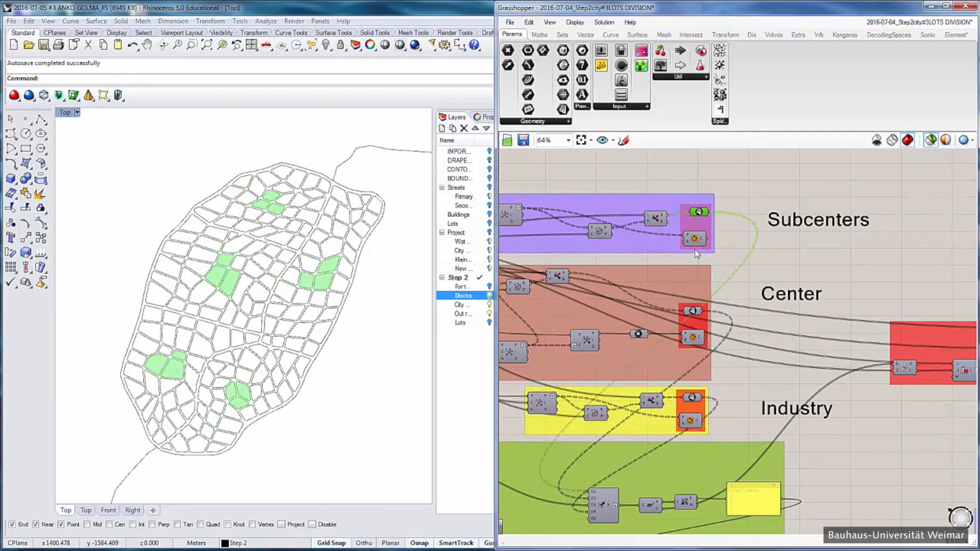Click the Grasshopper sketch pen icon

tap(624, 140)
